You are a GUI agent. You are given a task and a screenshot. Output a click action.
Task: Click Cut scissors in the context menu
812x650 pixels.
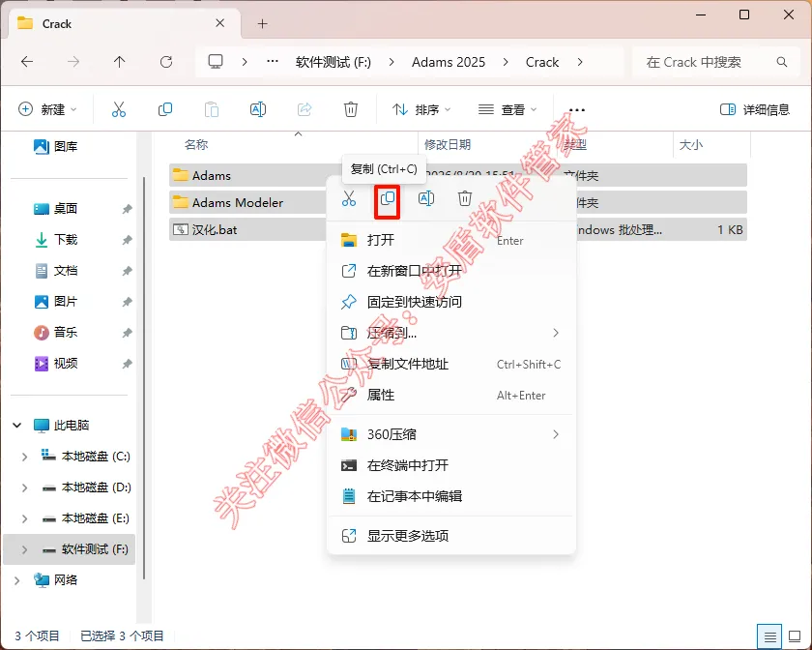pos(349,198)
